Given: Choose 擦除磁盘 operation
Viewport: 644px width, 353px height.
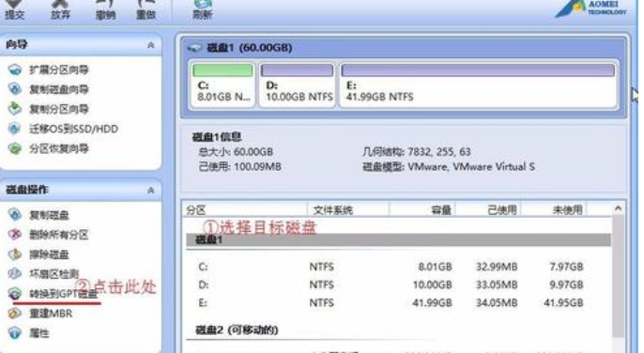Looking at the screenshot, I should pos(49,254).
